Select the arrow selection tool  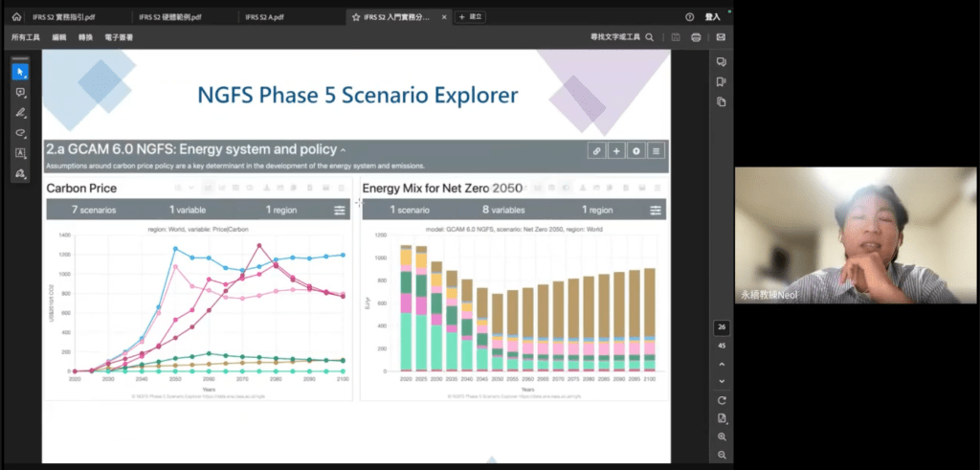point(20,72)
